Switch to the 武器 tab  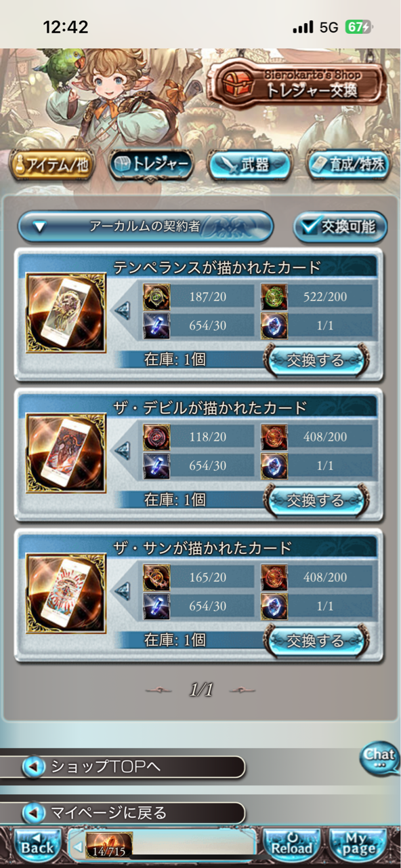pos(249,165)
